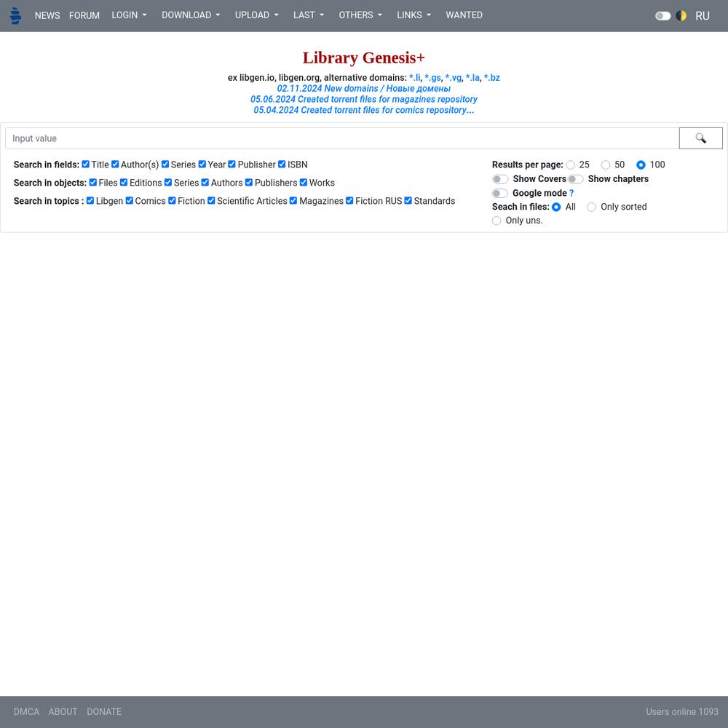728x728 pixels.
Task: Click the Library Genesis logo icon
Action: tap(15, 16)
